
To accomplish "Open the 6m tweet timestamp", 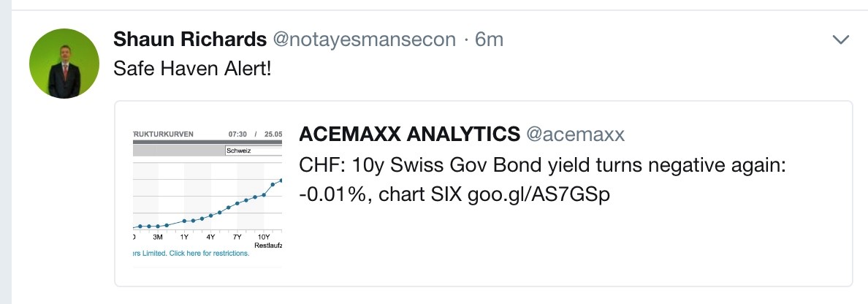I will pyautogui.click(x=489, y=39).
